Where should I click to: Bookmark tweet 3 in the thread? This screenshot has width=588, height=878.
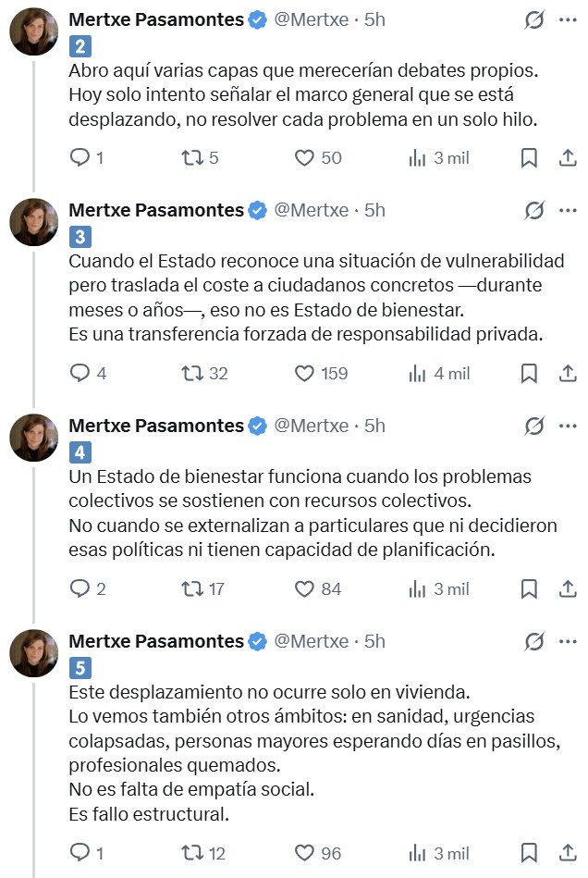click(x=528, y=374)
